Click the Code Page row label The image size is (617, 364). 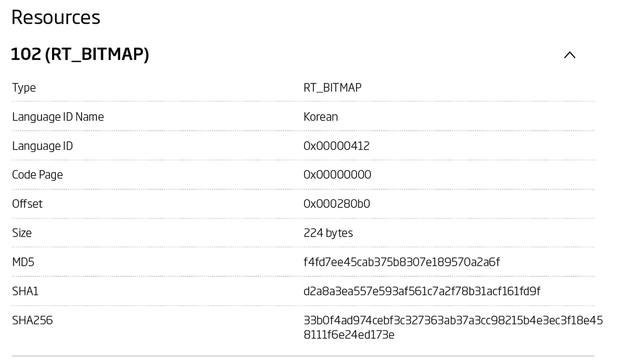pyautogui.click(x=37, y=174)
